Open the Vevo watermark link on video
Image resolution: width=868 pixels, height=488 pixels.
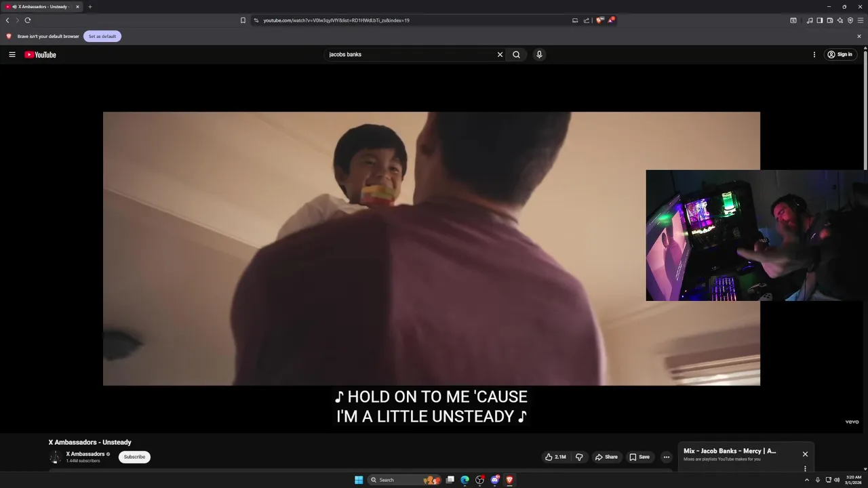point(852,422)
